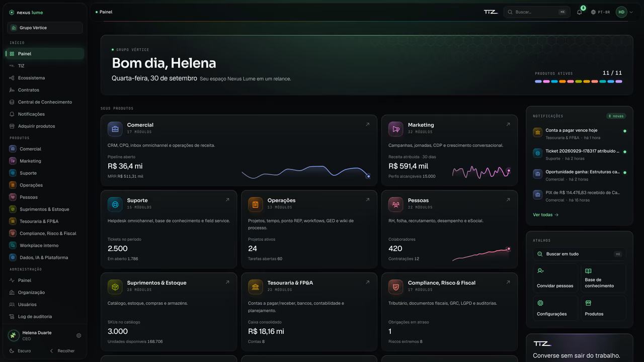Open the Produtos shortcut tile

pyautogui.click(x=604, y=308)
